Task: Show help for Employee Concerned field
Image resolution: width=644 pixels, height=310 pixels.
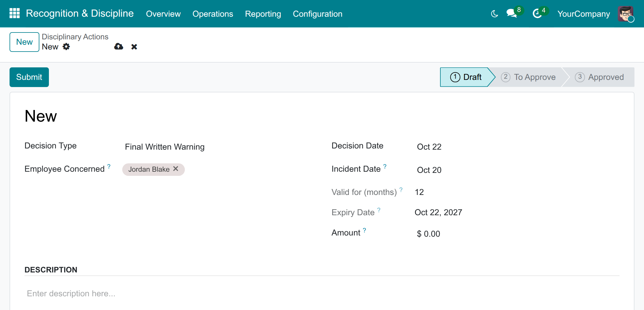Action: coord(109,166)
